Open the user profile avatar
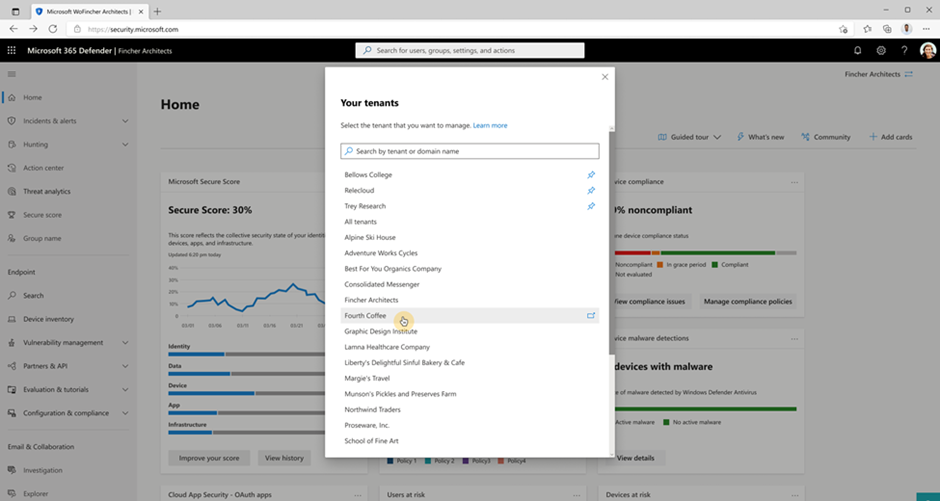 pyautogui.click(x=927, y=51)
